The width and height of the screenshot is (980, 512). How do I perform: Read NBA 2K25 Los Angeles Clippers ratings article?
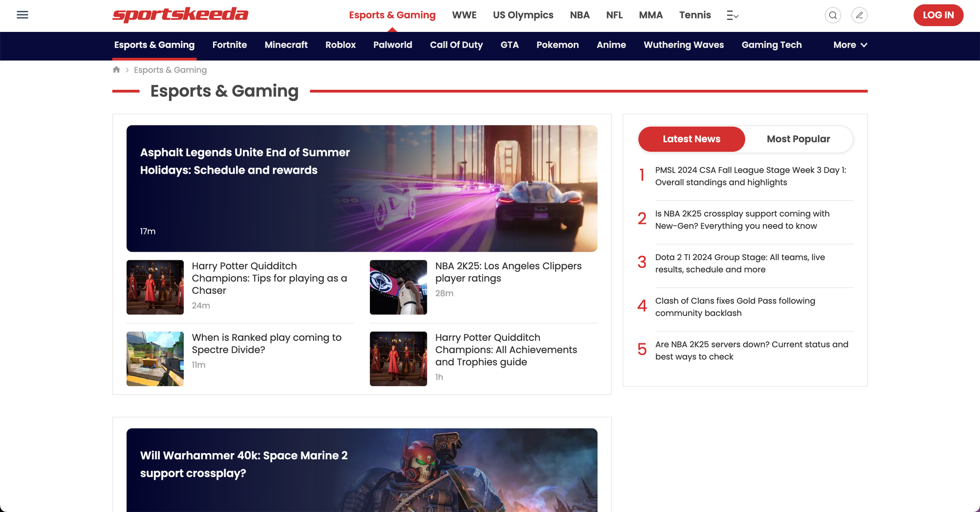point(508,272)
